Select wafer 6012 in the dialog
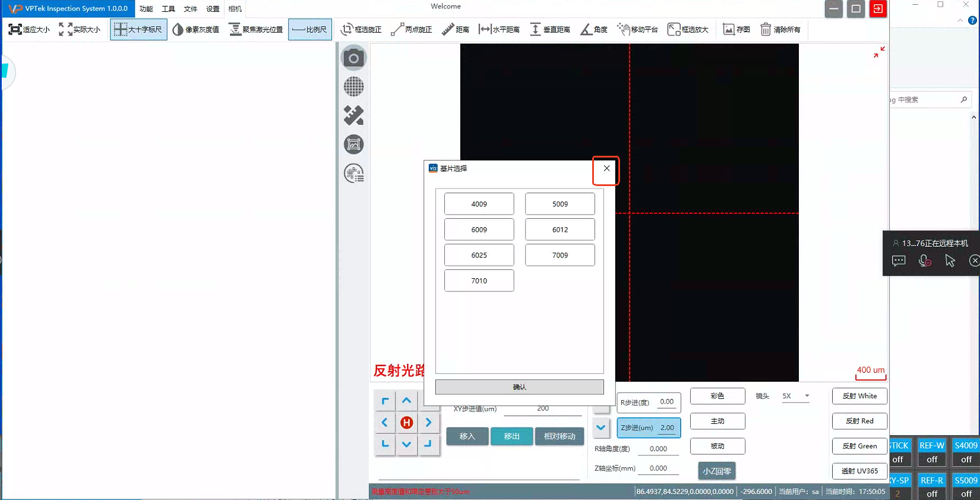This screenshot has width=980, height=500. point(559,229)
